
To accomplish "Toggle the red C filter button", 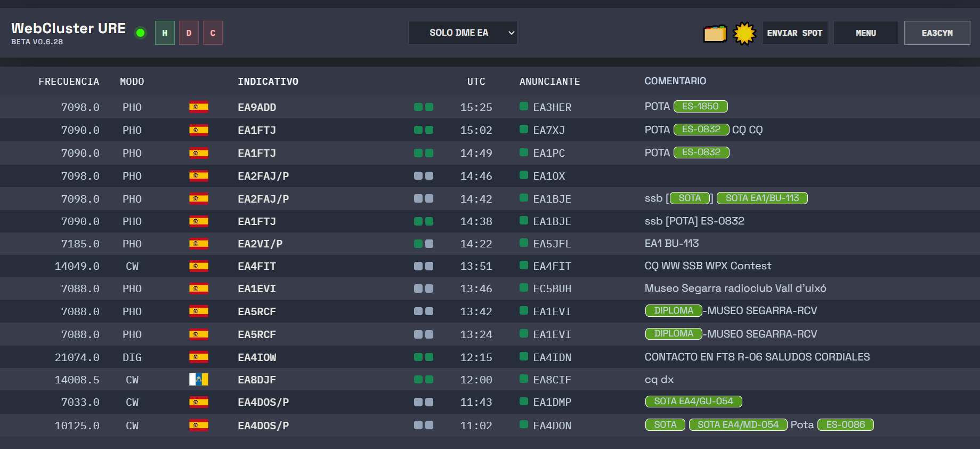I will click(x=213, y=33).
